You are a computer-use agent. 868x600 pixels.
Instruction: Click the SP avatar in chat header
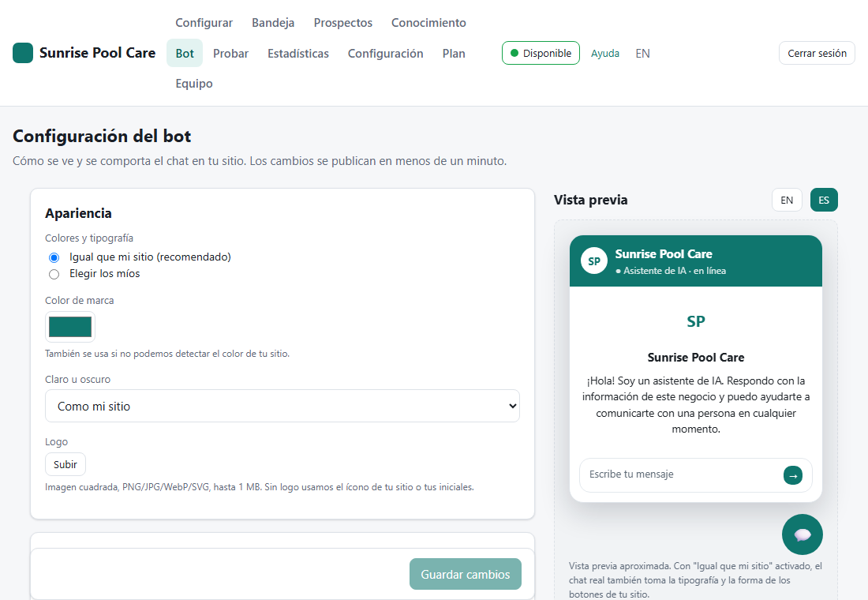click(x=594, y=261)
